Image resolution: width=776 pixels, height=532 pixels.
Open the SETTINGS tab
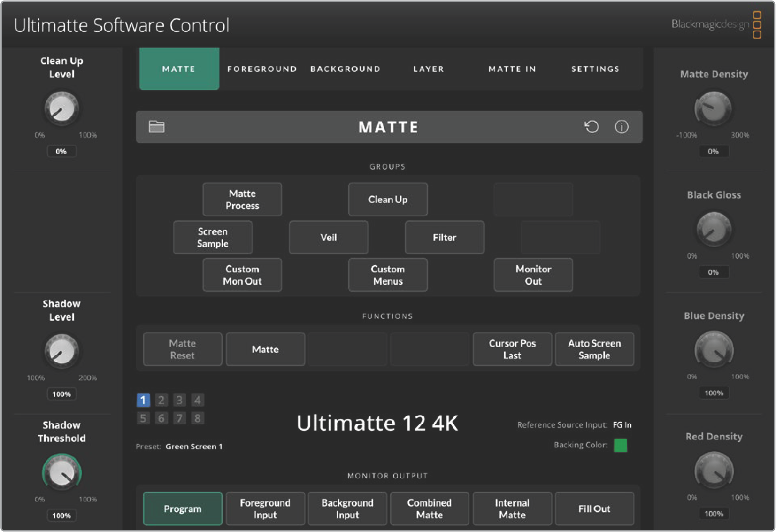[595, 69]
